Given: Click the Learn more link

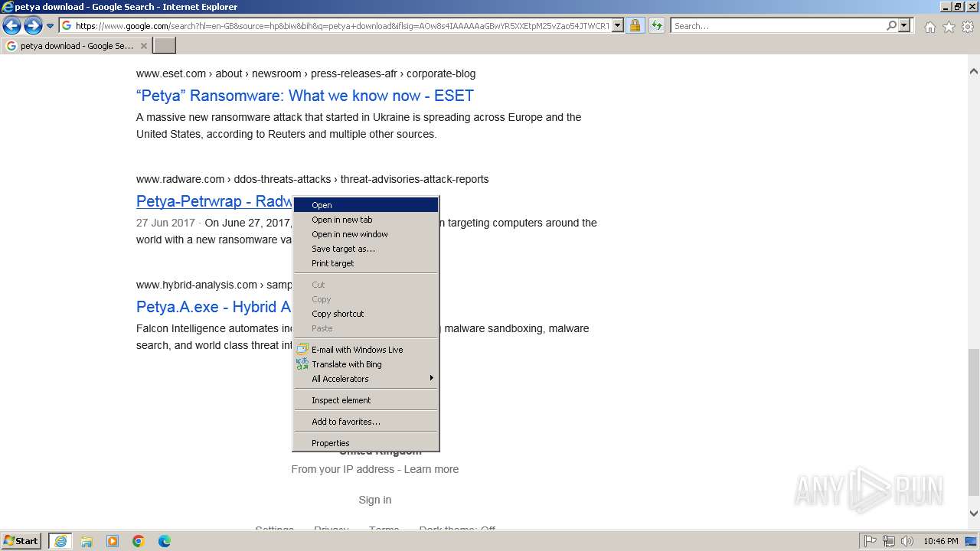Looking at the screenshot, I should point(431,469).
